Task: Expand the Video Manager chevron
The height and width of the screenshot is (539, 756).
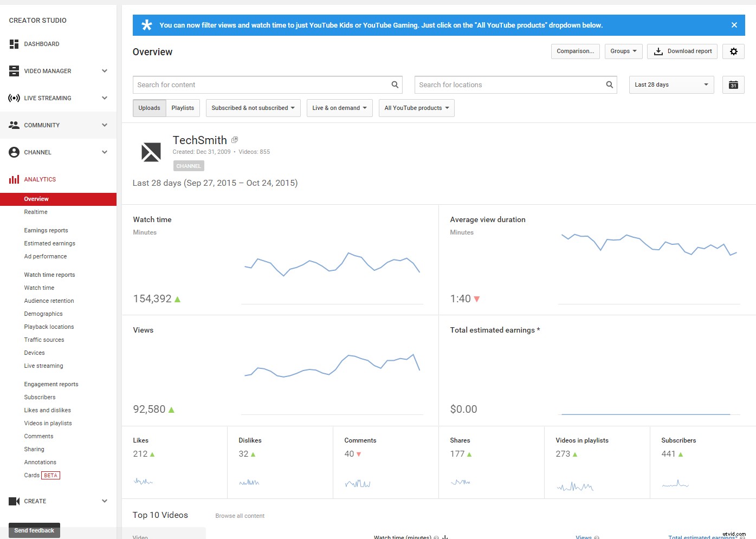Action: [104, 71]
